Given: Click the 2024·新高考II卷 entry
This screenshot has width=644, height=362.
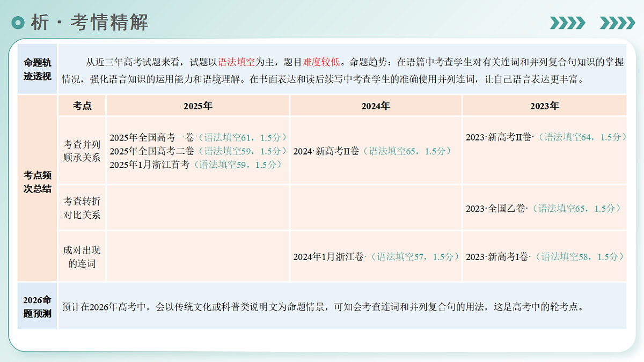Looking at the screenshot, I should pos(373,151).
